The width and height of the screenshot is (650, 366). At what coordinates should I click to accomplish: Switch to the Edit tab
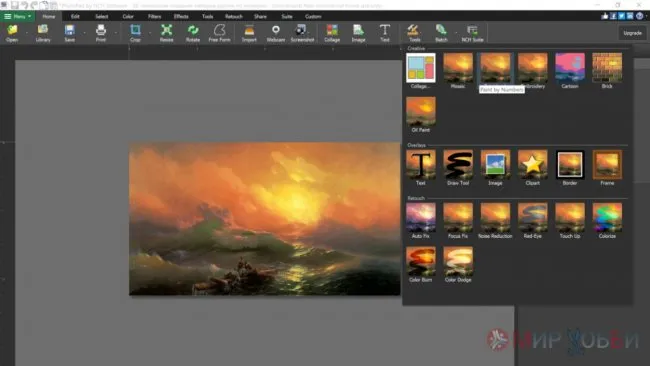[75, 17]
